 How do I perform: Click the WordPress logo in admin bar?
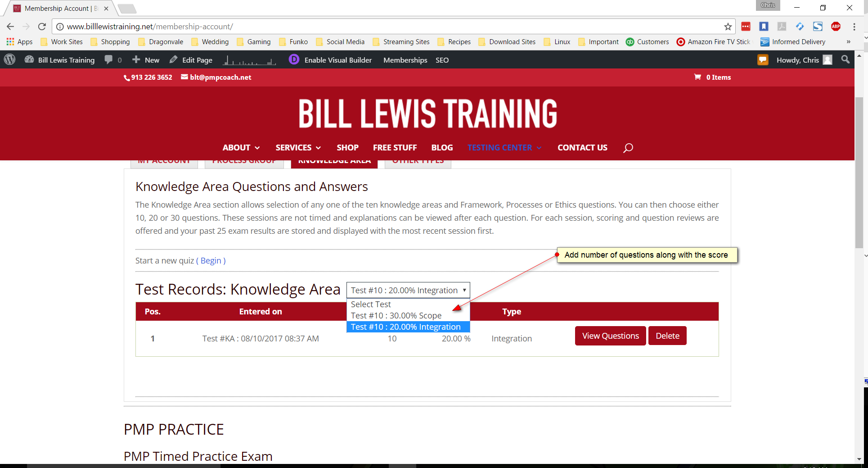pos(10,59)
